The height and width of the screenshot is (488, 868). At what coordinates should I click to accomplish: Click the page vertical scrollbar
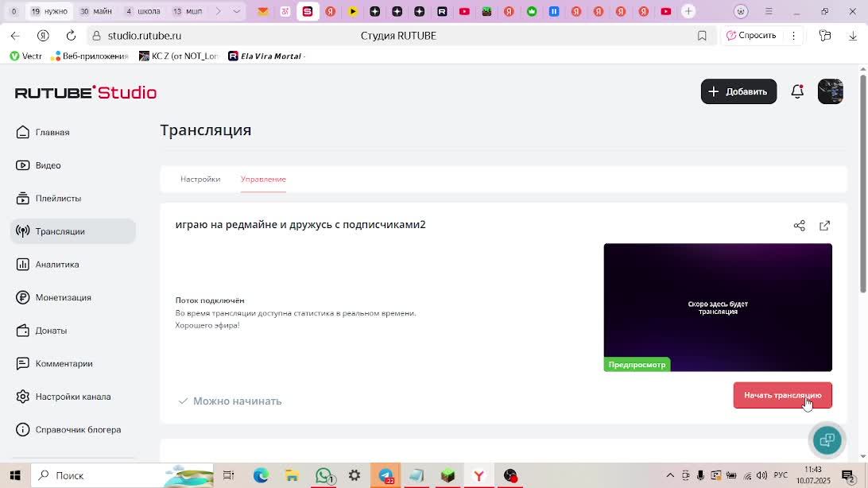863,183
